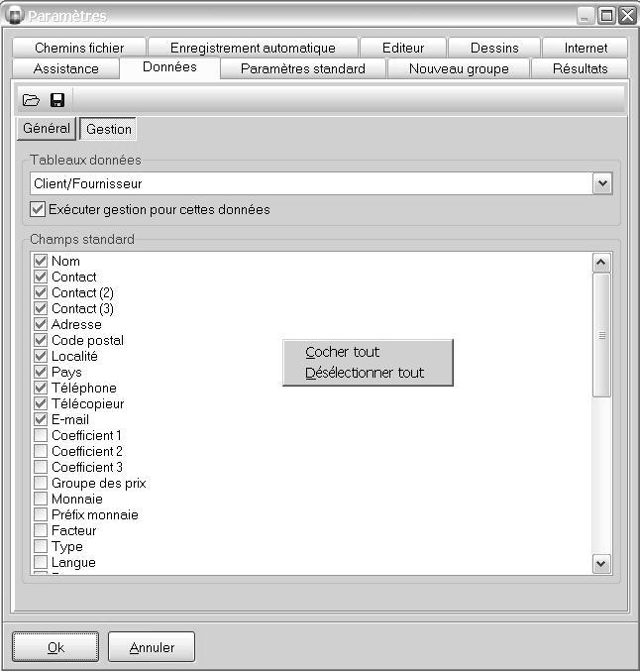Uncheck the Code postal checkbox
The image size is (640, 672).
coord(41,340)
